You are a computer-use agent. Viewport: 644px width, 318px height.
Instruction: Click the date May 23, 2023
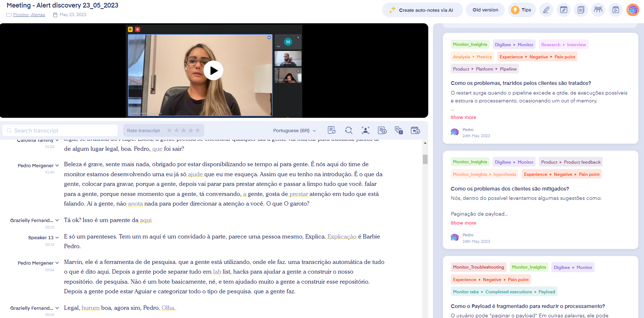tap(73, 15)
